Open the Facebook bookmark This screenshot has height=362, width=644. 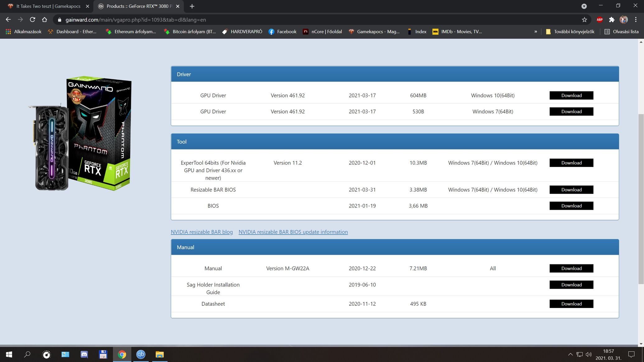pos(282,31)
